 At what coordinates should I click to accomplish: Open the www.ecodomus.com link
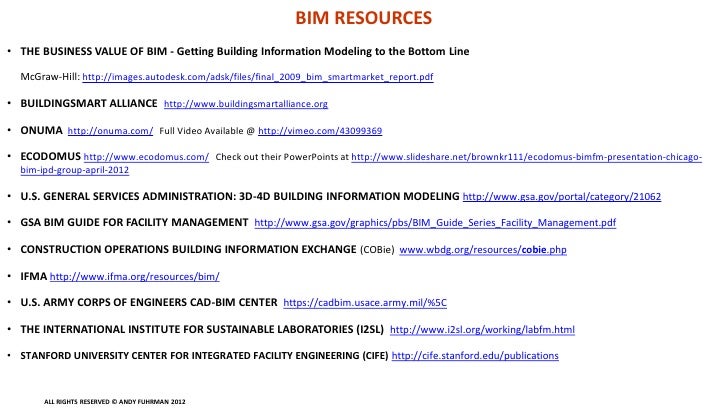(x=146, y=157)
